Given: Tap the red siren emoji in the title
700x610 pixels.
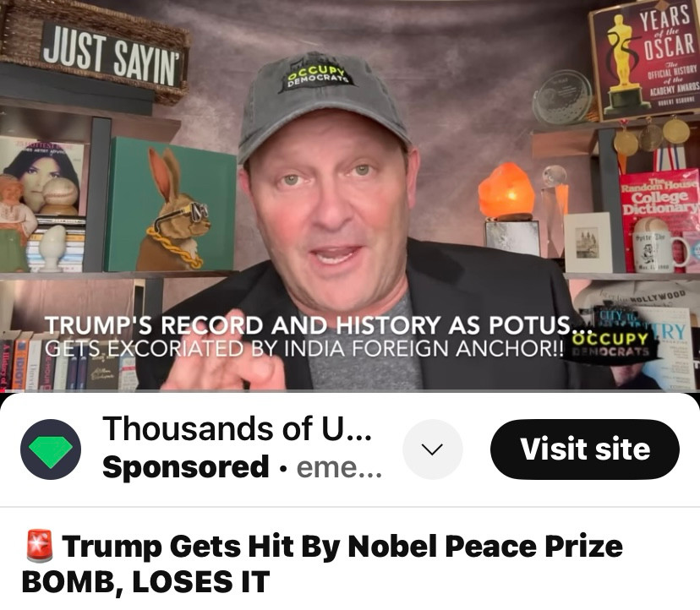Looking at the screenshot, I should coord(39,545).
